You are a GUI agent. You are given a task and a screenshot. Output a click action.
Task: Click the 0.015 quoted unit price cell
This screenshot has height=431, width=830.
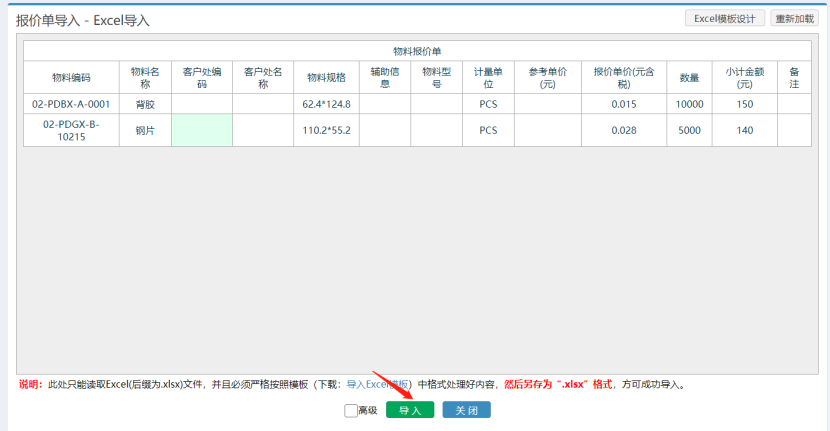pyautogui.click(x=623, y=104)
